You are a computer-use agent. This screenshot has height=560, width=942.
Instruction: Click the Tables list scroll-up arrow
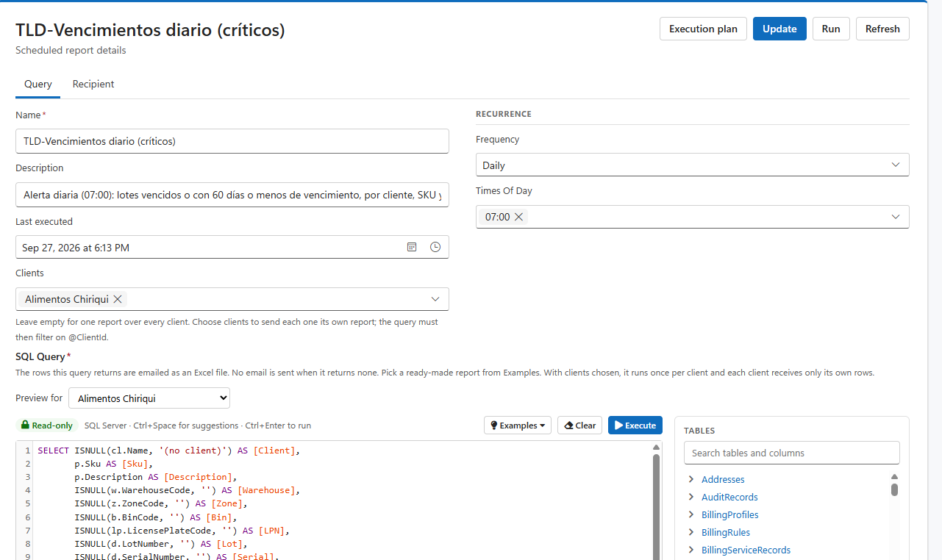click(x=895, y=476)
